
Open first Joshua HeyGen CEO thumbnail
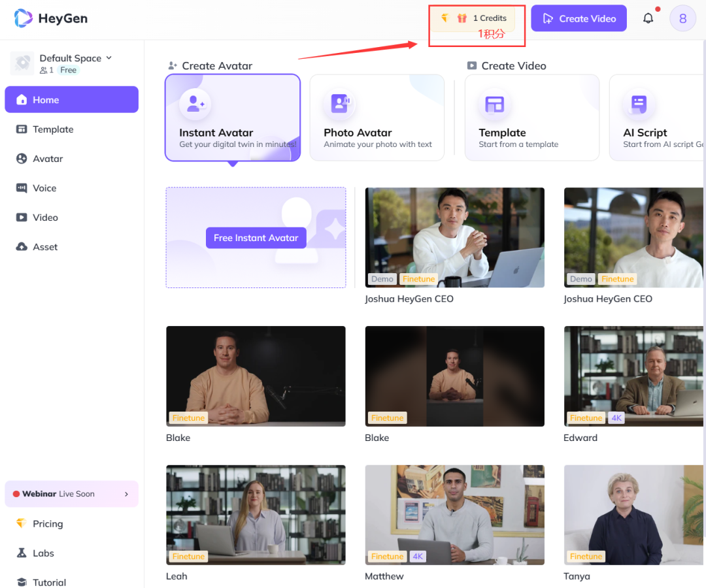pos(454,238)
